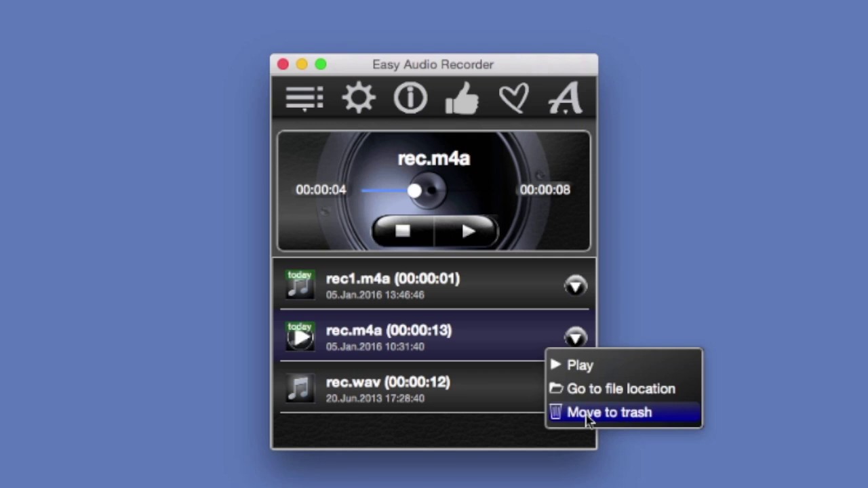Maximize the window with green button
The image size is (868, 488).
(x=321, y=64)
